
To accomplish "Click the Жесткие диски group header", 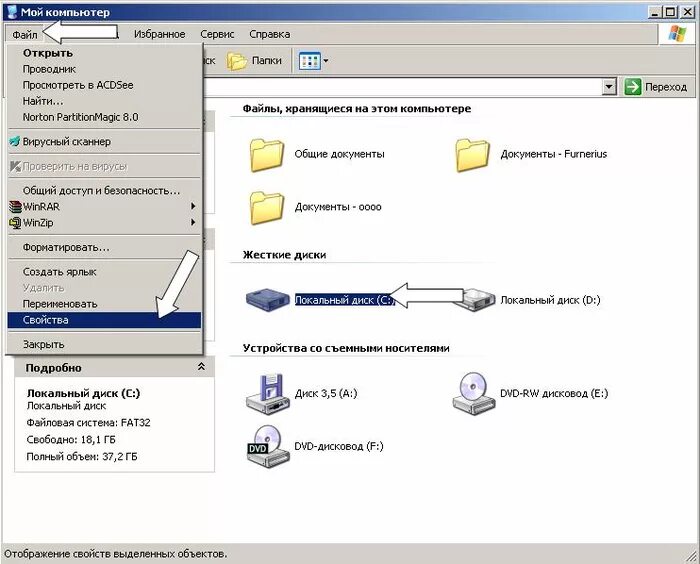I will [284, 255].
